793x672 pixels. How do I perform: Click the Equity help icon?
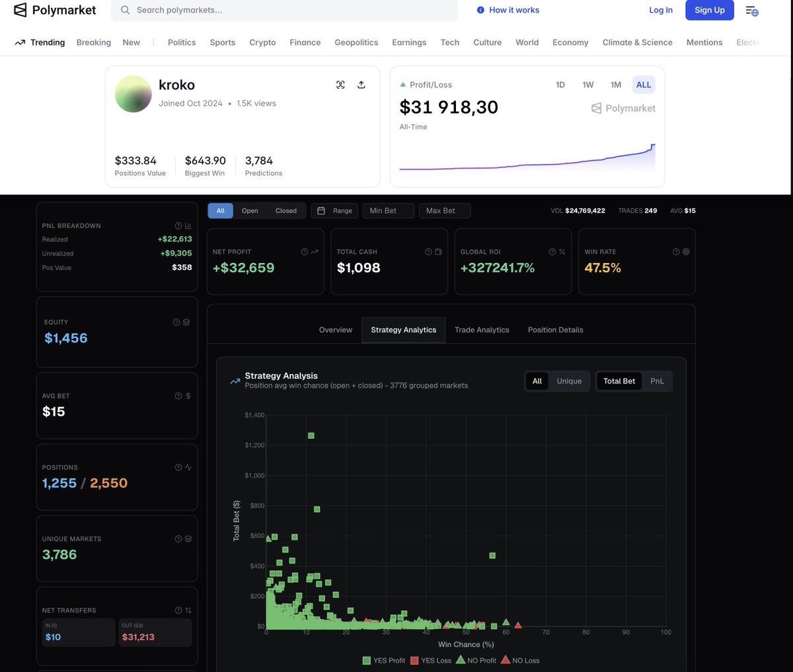(x=176, y=322)
